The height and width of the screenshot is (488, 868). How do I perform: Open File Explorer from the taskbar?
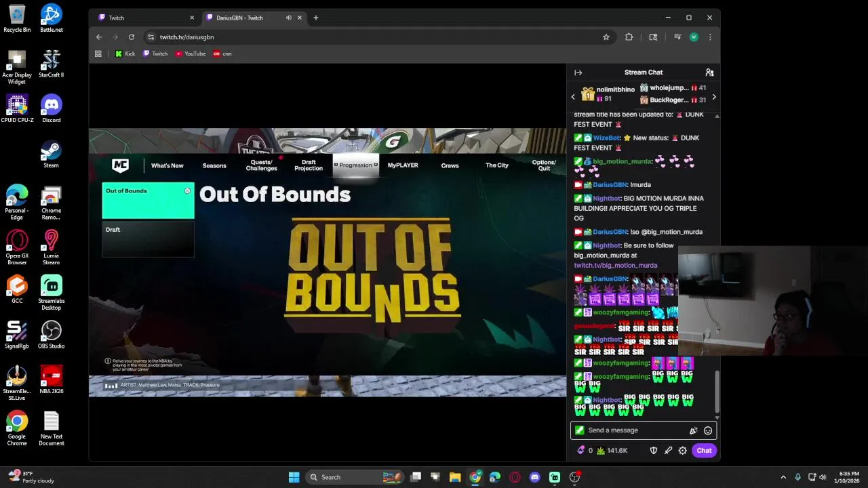(x=455, y=477)
